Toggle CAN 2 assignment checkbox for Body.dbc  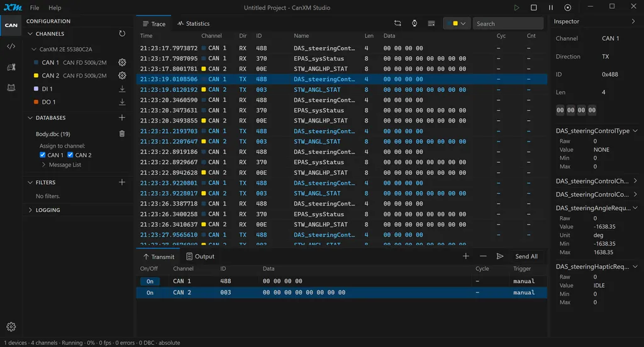coord(70,155)
